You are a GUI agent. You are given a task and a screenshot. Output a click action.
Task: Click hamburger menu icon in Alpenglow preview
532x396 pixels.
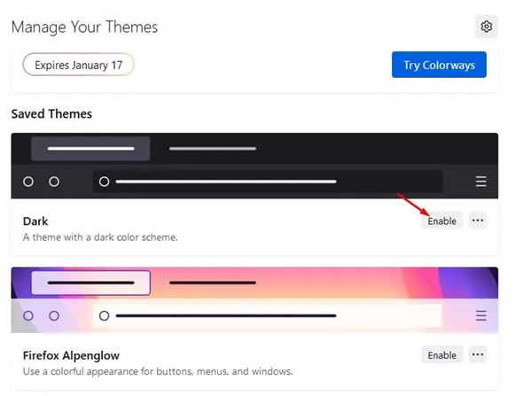pyautogui.click(x=481, y=315)
